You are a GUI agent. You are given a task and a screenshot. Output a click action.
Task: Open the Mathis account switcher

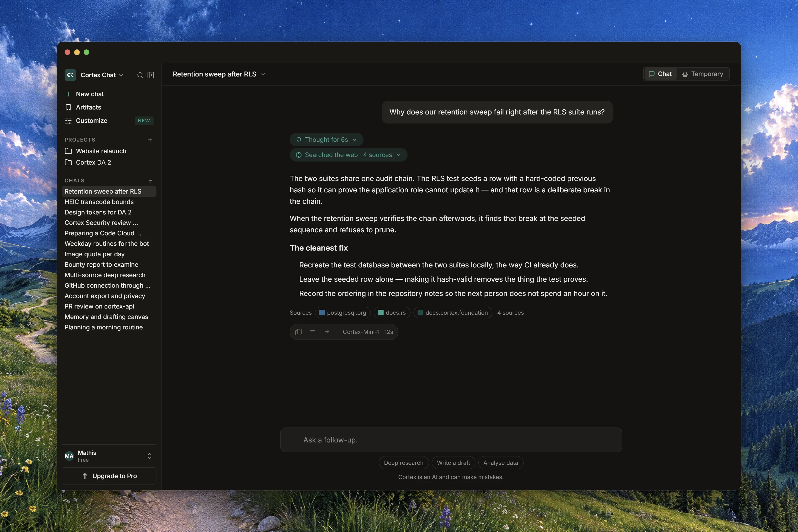109,456
